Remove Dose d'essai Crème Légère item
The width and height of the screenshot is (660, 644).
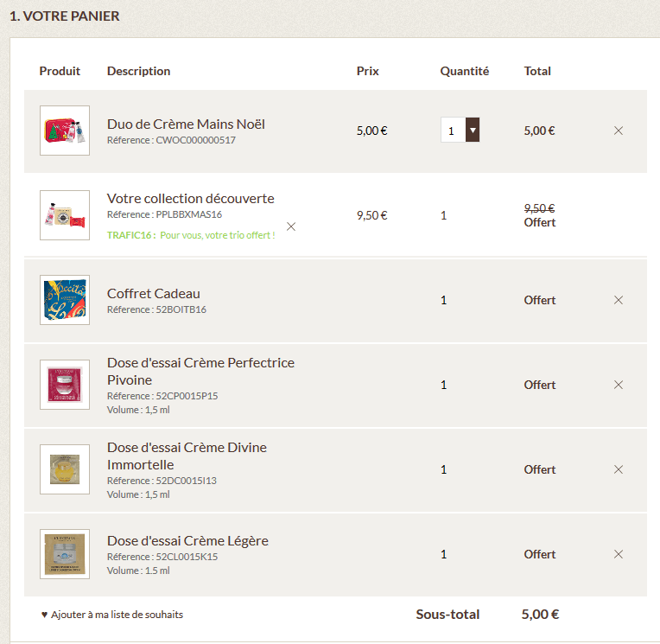(619, 554)
